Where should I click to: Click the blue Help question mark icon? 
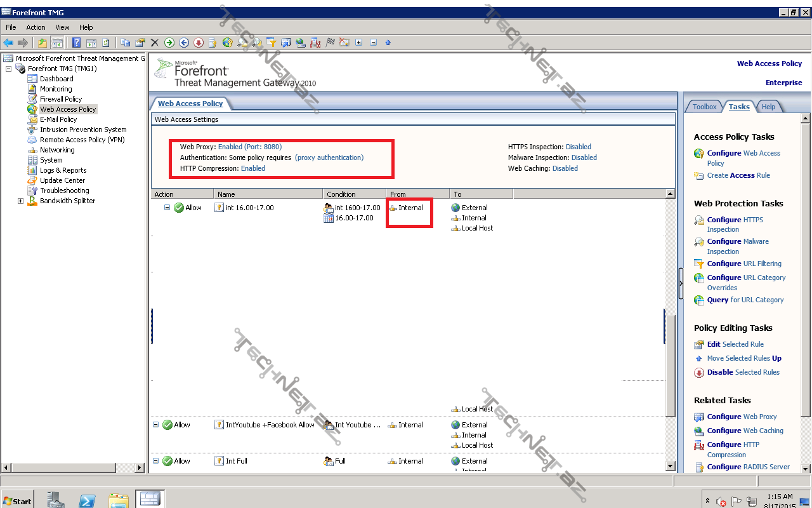coord(76,43)
